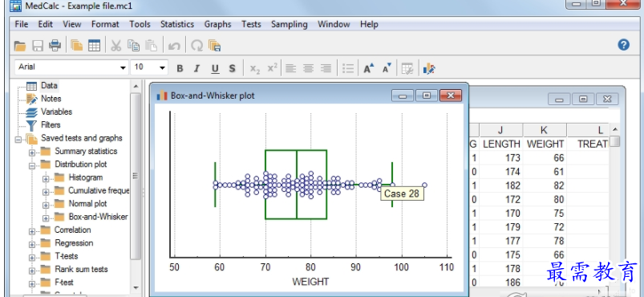644x297 pixels.
Task: Save the file using the diskette icon
Action: (x=38, y=45)
